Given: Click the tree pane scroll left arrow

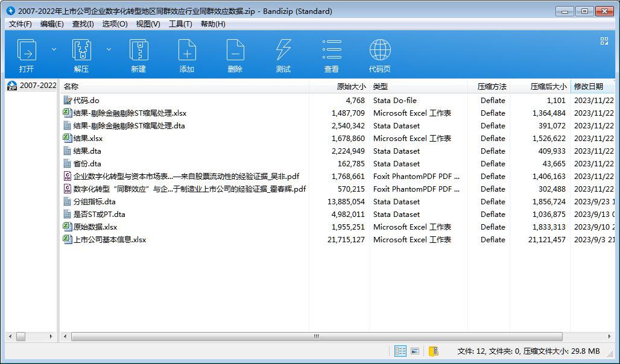Looking at the screenshot, I should (x=10, y=337).
